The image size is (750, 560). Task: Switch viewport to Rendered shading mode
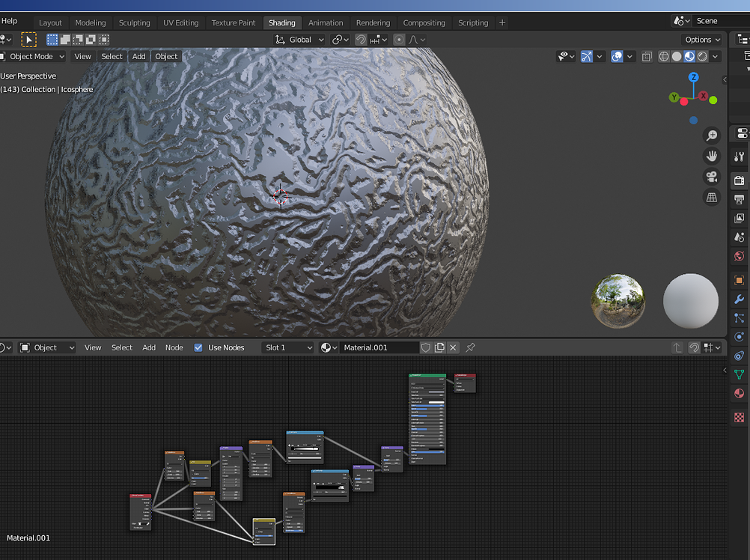tap(703, 56)
